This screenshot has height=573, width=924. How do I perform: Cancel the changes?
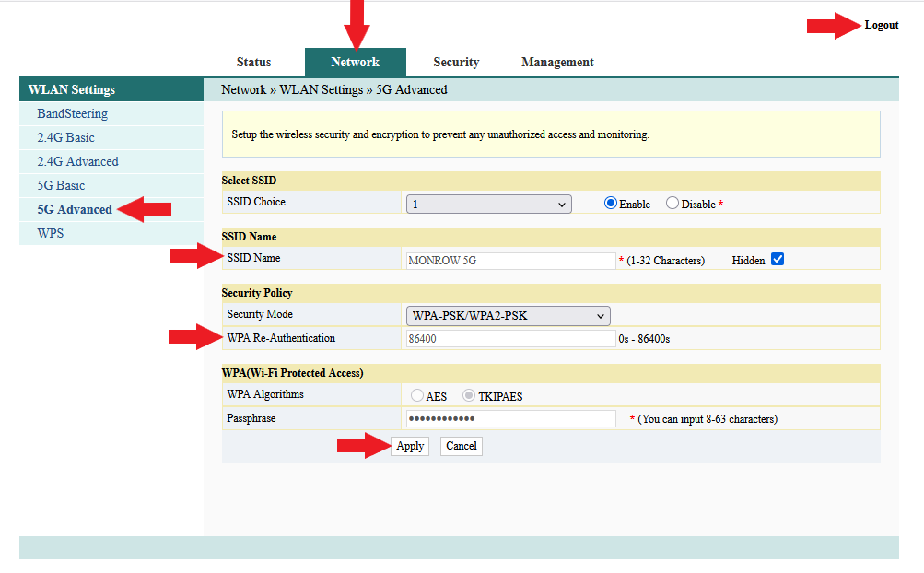[462, 446]
